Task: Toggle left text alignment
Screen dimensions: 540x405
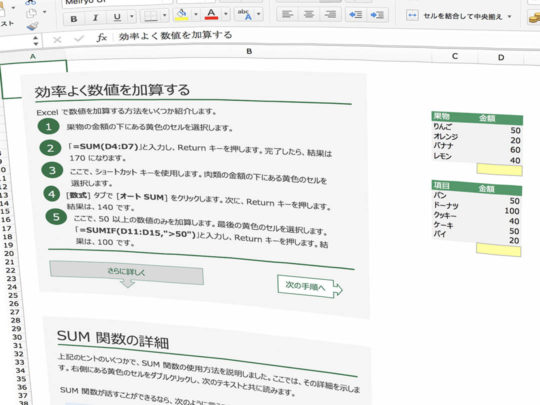Action: tap(287, 14)
